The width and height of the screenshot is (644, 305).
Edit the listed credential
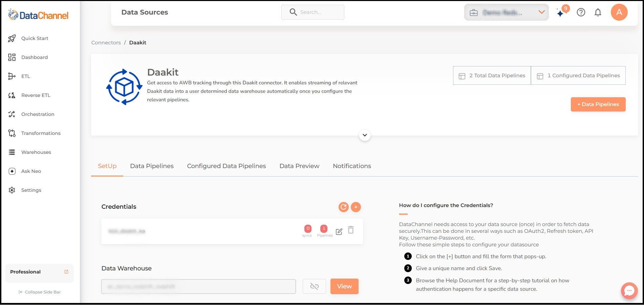[339, 231]
